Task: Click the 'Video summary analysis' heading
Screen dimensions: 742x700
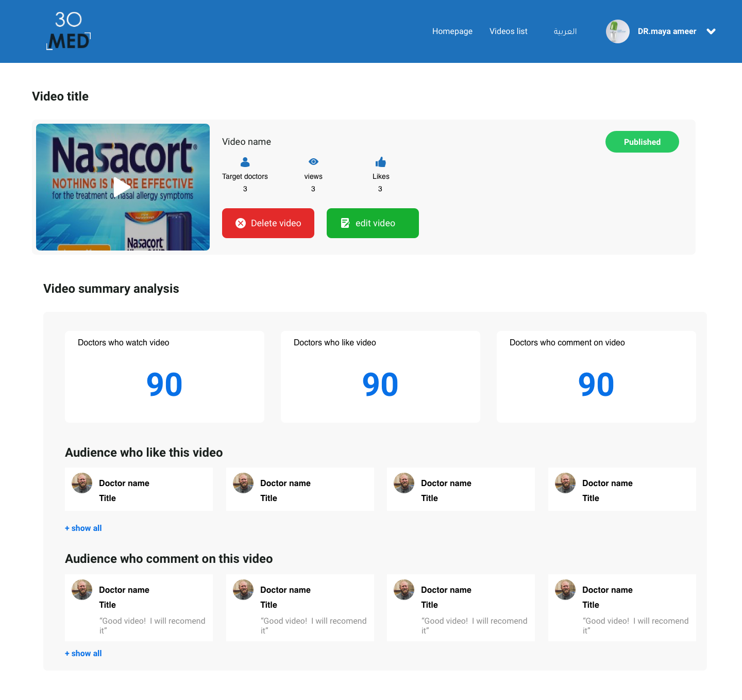Action: coord(111,289)
